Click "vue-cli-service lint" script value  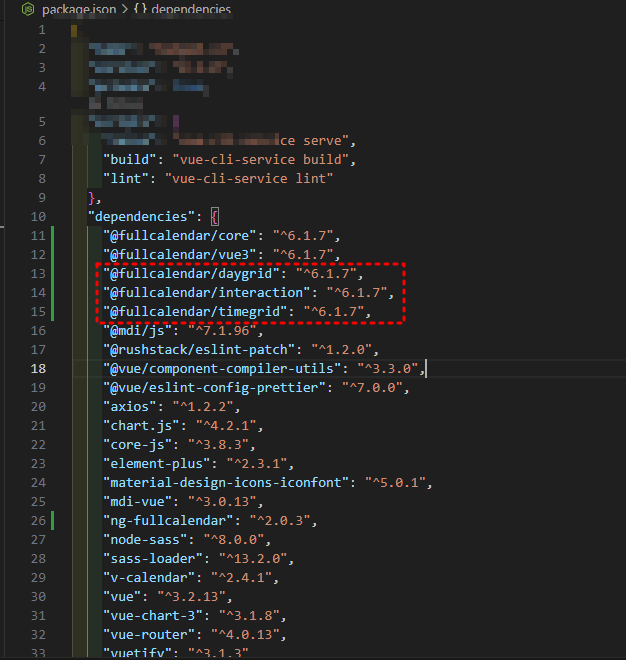pos(249,179)
